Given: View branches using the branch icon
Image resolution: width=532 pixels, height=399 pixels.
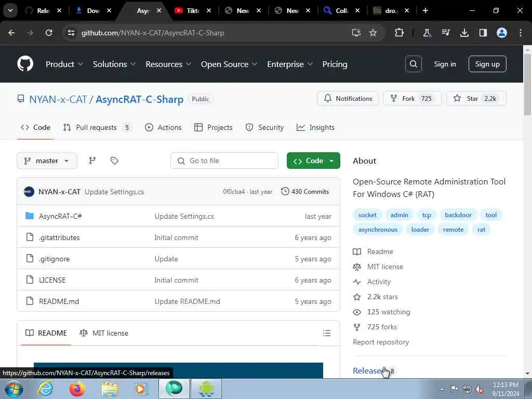Looking at the screenshot, I should click(x=92, y=161).
